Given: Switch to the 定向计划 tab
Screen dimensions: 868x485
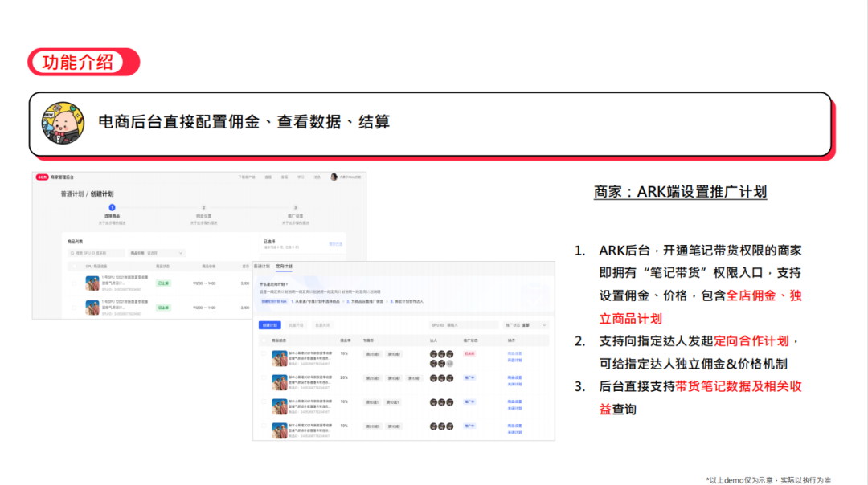Looking at the screenshot, I should click(284, 266).
